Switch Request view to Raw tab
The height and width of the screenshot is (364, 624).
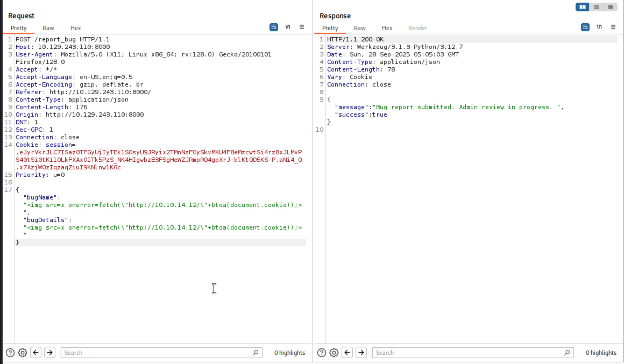click(x=48, y=28)
